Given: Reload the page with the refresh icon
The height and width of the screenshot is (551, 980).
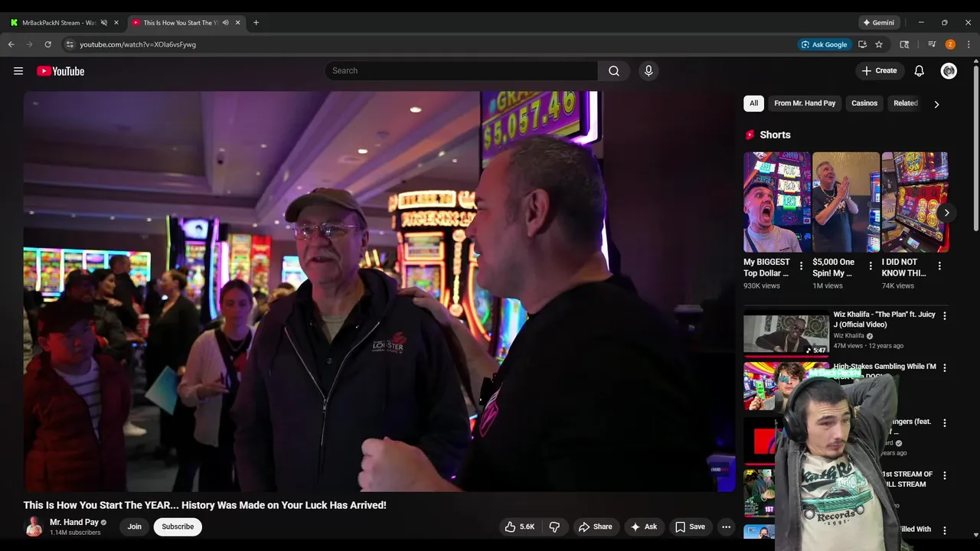Looking at the screenshot, I should (47, 44).
